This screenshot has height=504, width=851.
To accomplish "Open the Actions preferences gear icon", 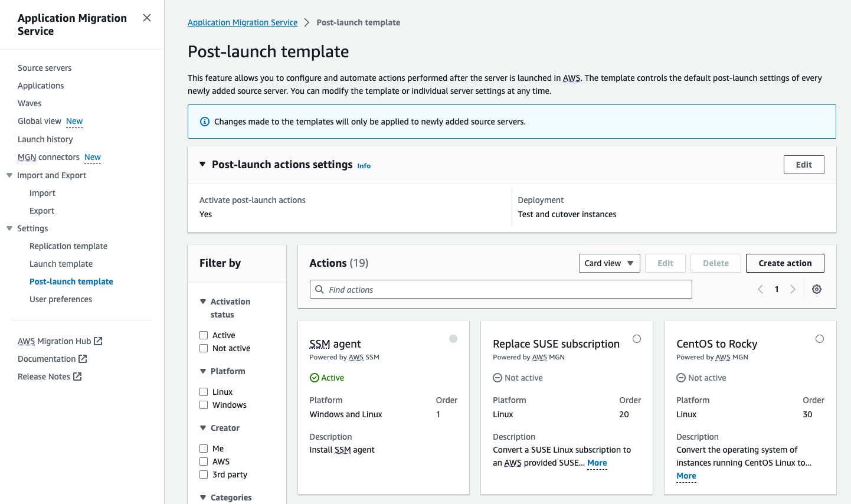I will pos(817,289).
